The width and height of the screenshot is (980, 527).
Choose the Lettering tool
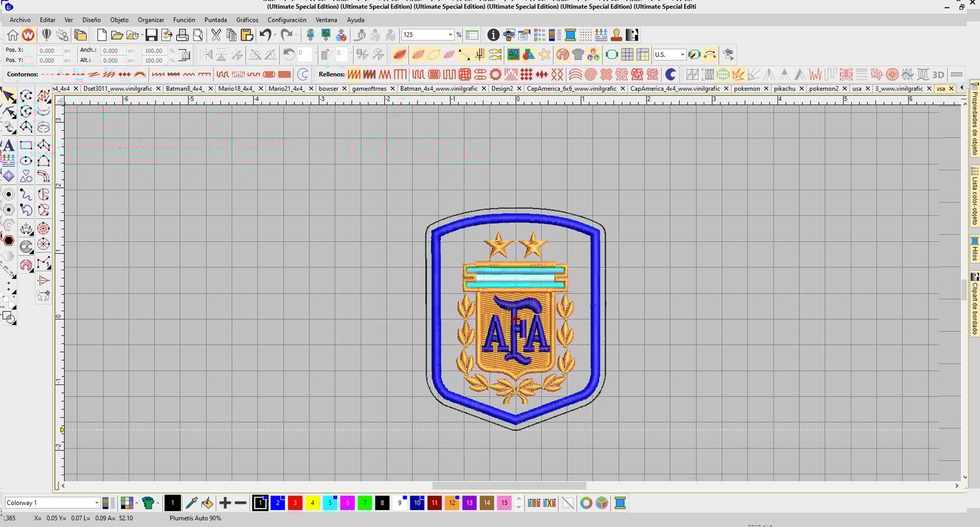[x=8, y=145]
